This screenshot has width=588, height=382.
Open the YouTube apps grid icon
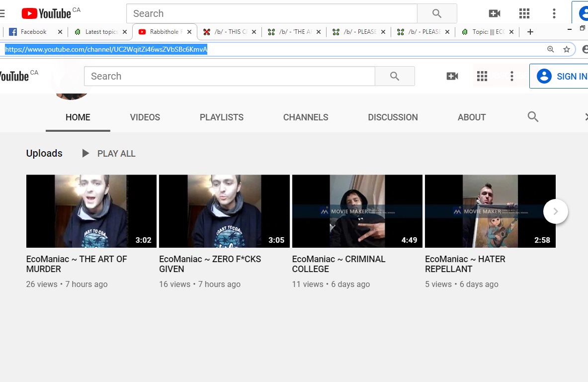click(482, 76)
